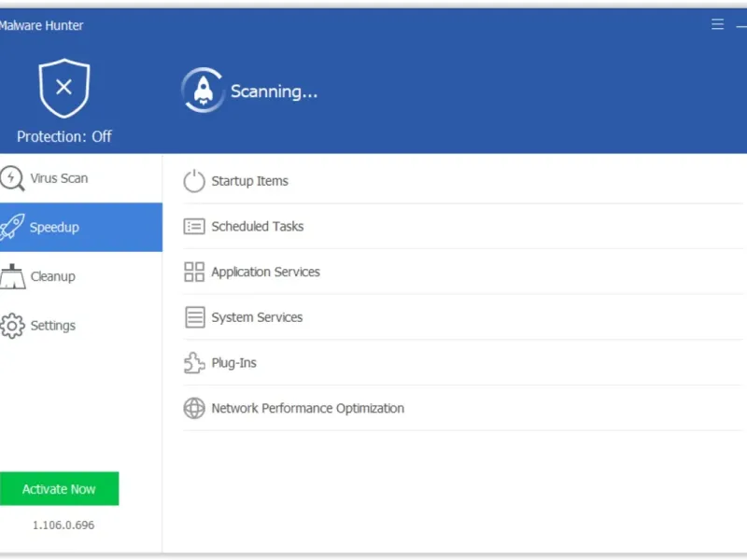747x560 pixels.
Task: Click the rocket scanning icon
Action: click(x=203, y=91)
